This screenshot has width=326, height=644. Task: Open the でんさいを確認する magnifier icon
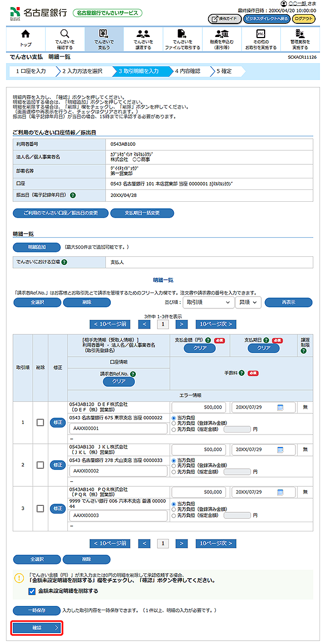65,35
